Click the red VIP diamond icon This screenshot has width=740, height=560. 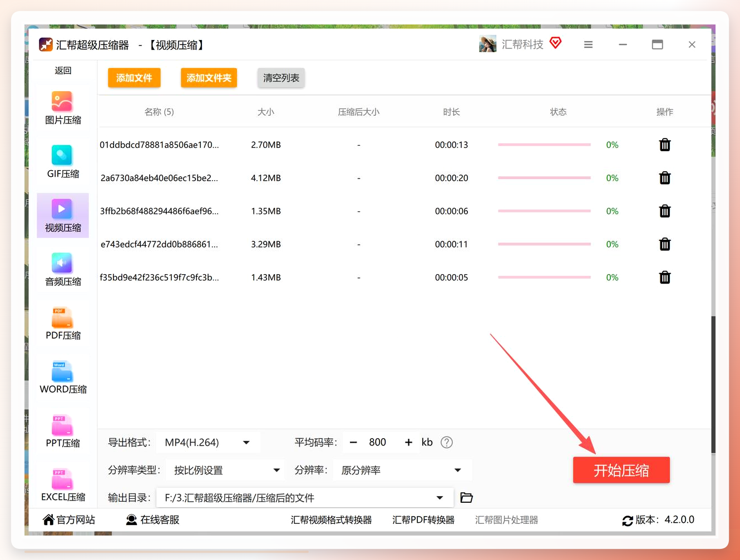556,43
